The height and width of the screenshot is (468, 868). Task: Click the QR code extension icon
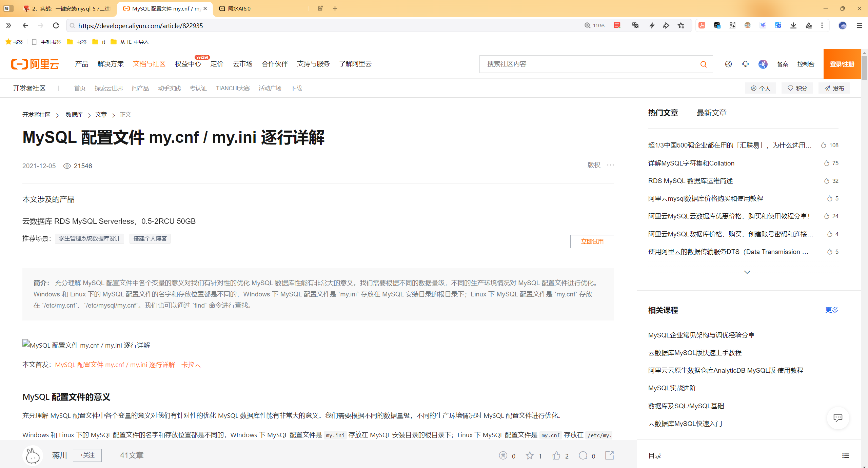coord(732,25)
